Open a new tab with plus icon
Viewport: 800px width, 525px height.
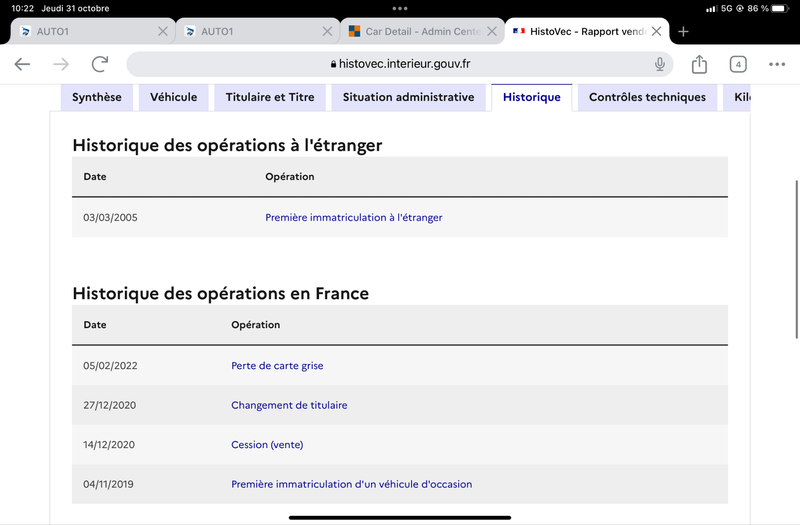pyautogui.click(x=683, y=32)
